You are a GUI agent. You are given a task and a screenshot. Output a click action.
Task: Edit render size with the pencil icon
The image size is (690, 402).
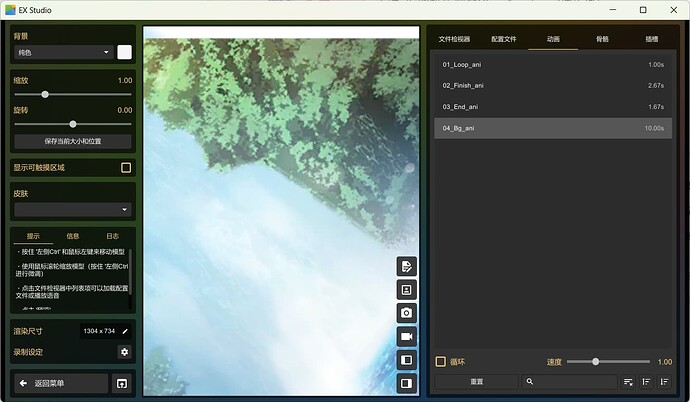[x=125, y=331]
